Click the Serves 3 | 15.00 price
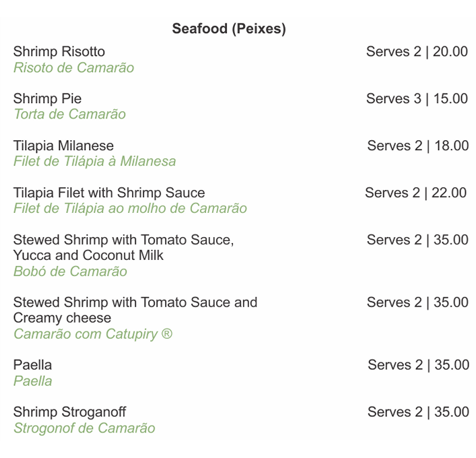This screenshot has width=476, height=458. tap(417, 99)
